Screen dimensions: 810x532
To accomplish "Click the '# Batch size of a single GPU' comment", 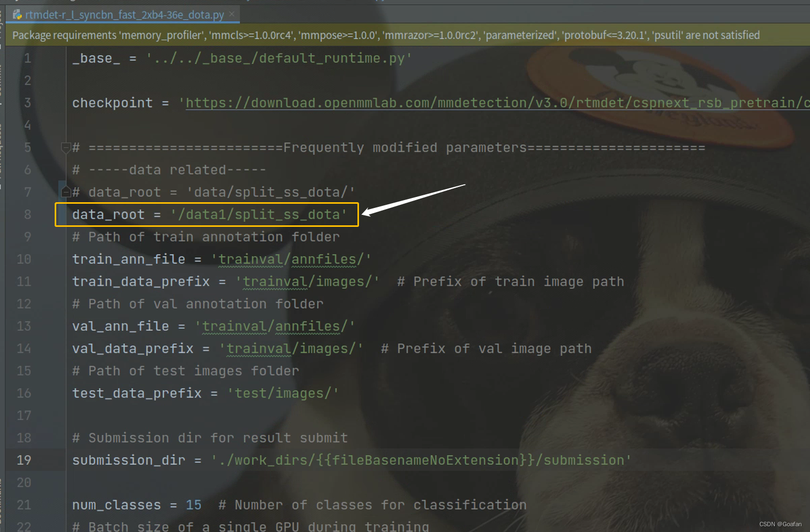I will pos(251,526).
